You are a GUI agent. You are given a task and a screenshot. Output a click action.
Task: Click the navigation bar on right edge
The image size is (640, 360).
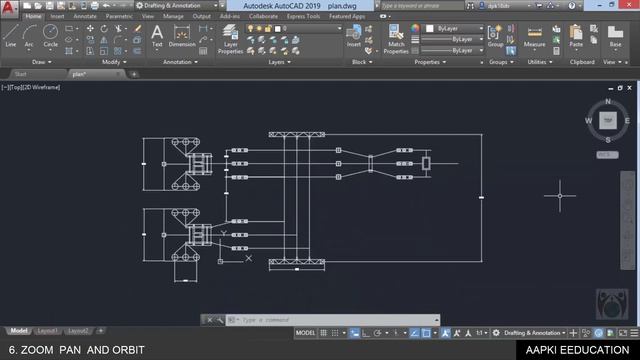(x=628, y=220)
